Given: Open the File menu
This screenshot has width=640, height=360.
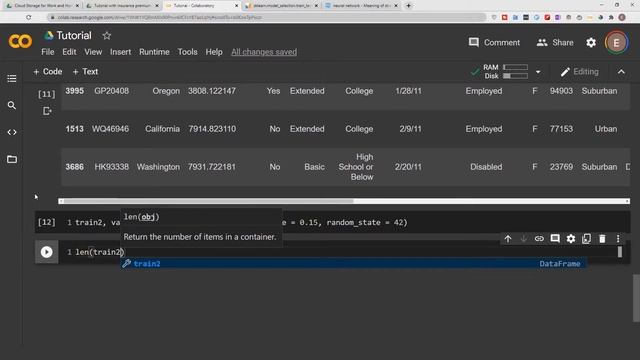Looking at the screenshot, I should 47,52.
